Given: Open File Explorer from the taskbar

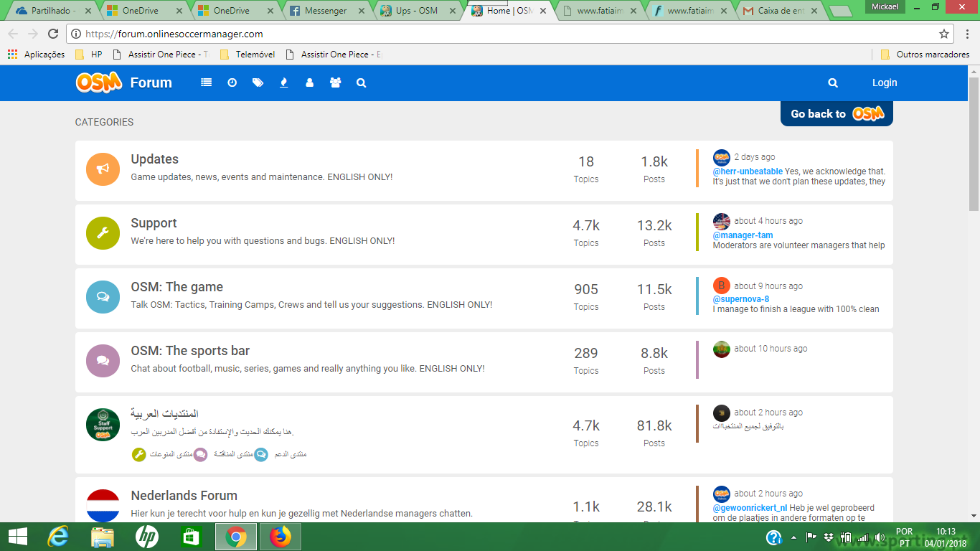Looking at the screenshot, I should 103,537.
